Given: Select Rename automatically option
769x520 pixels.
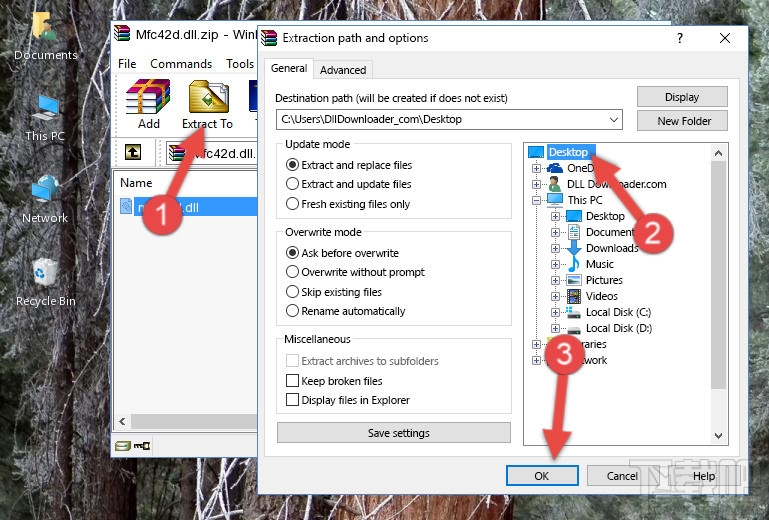Looking at the screenshot, I should click(x=345, y=311).
